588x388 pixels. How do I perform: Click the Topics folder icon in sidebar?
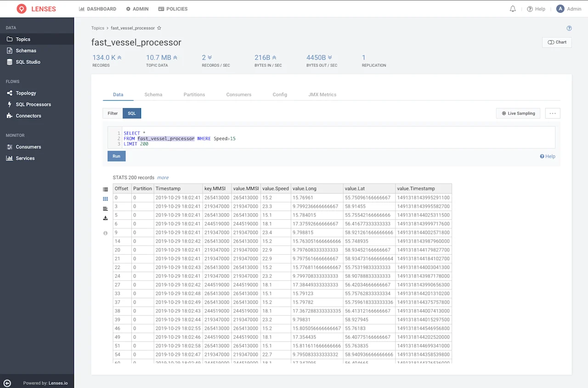click(x=10, y=39)
